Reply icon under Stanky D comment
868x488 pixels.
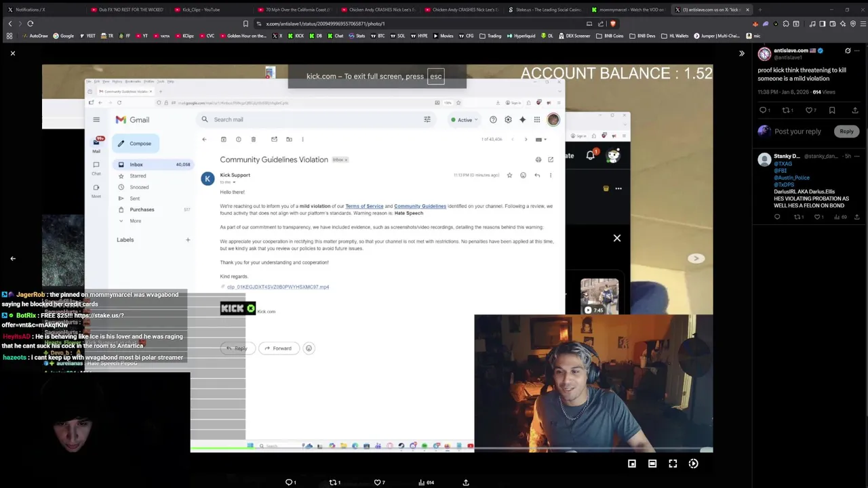click(x=777, y=217)
